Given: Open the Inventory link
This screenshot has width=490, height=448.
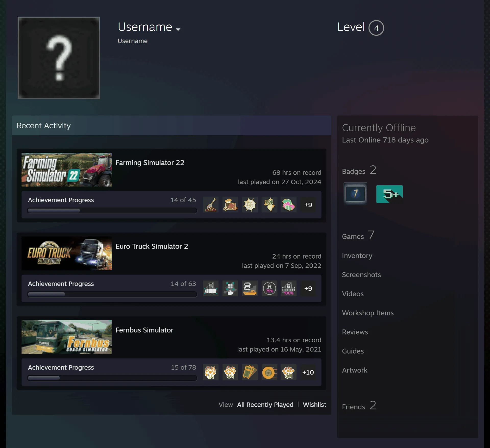Looking at the screenshot, I should click(357, 255).
